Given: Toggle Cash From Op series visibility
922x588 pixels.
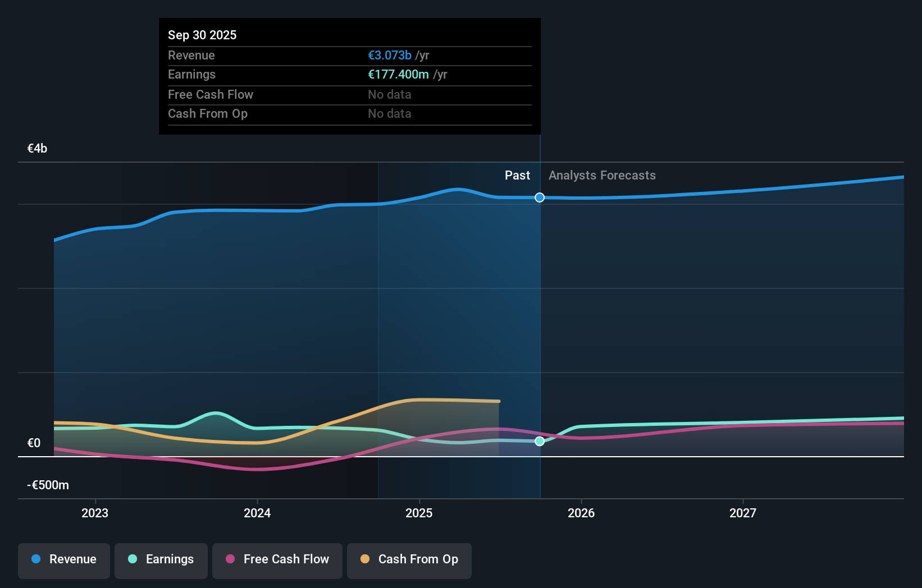Looking at the screenshot, I should 409,561.
